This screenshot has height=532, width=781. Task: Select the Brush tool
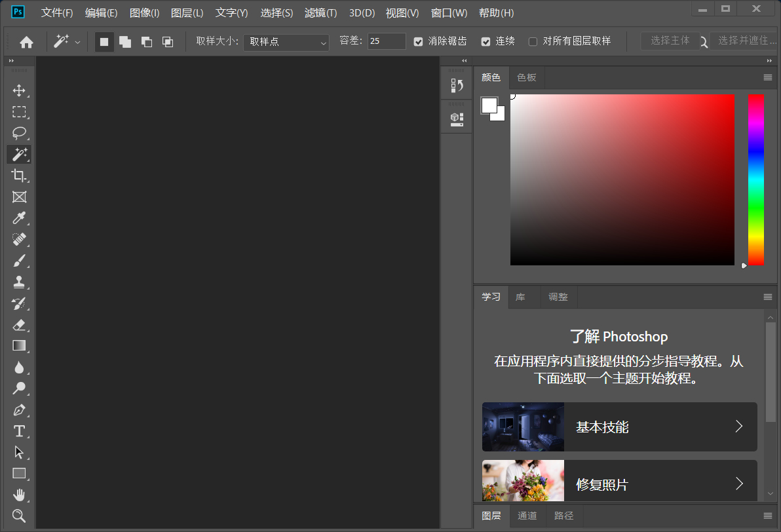coord(20,261)
